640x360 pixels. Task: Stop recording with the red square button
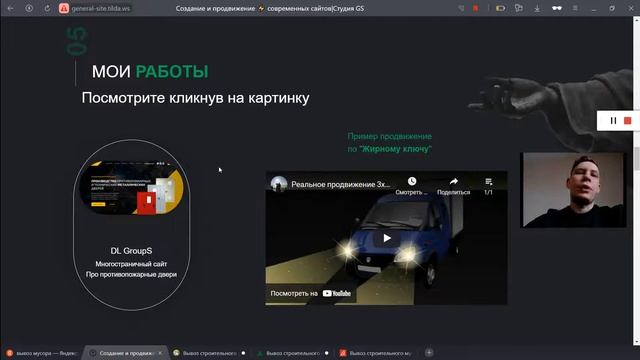tap(628, 120)
